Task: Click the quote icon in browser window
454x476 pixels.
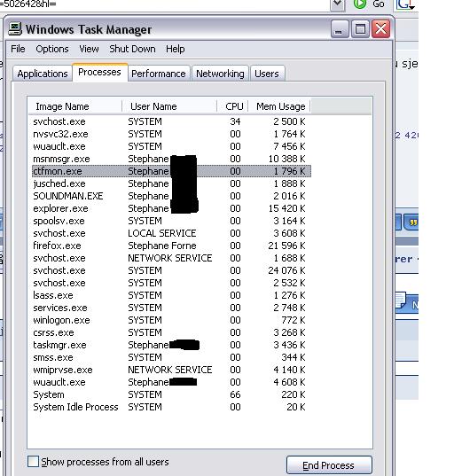Action: pos(411,222)
